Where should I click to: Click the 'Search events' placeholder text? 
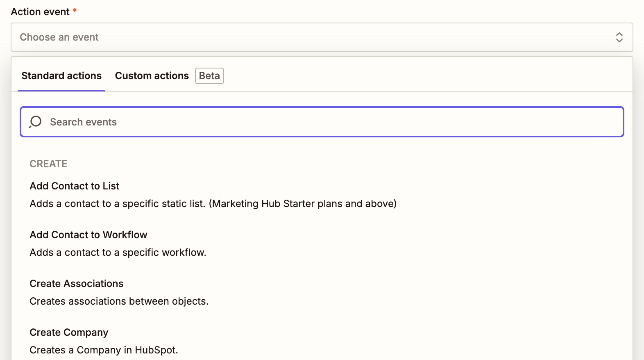(83, 122)
